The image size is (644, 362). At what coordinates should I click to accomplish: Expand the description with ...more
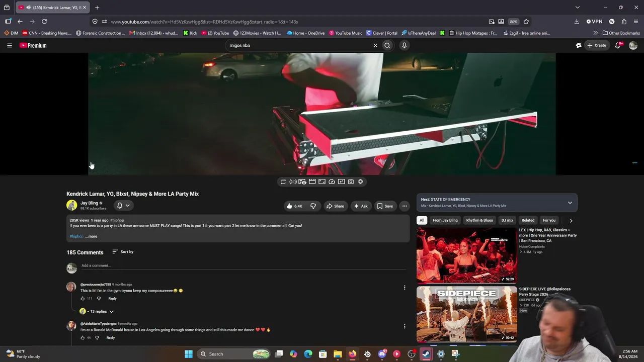pos(92,236)
